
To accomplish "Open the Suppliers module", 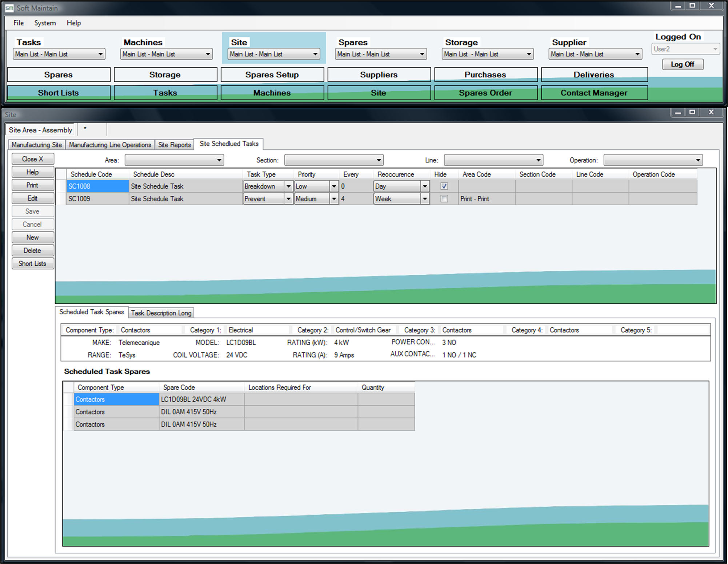I will [x=379, y=74].
